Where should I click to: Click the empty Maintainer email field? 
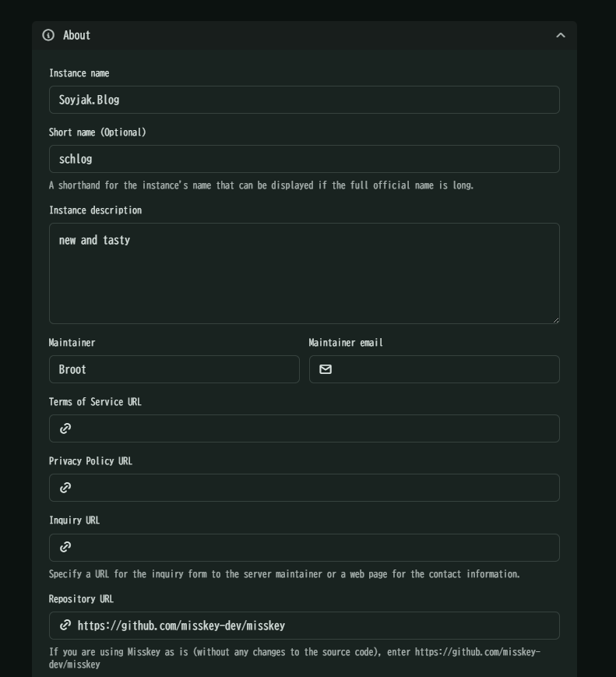click(x=435, y=369)
